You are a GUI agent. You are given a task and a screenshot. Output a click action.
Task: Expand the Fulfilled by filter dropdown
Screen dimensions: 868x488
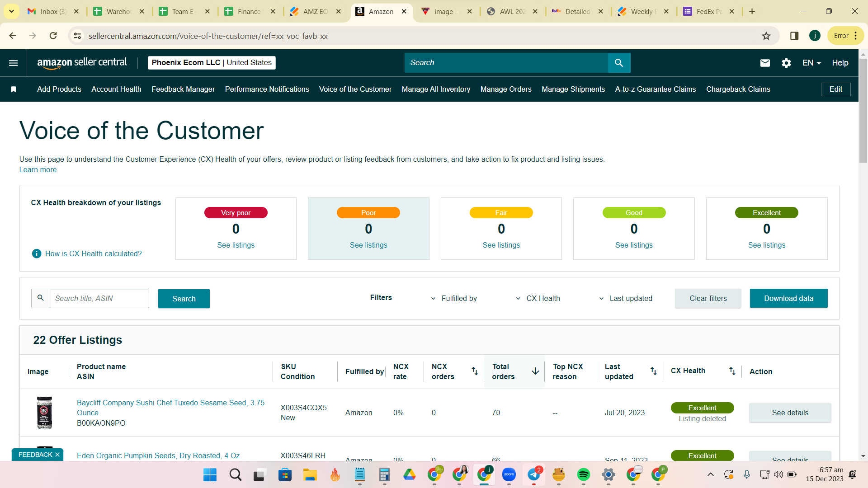click(454, 298)
